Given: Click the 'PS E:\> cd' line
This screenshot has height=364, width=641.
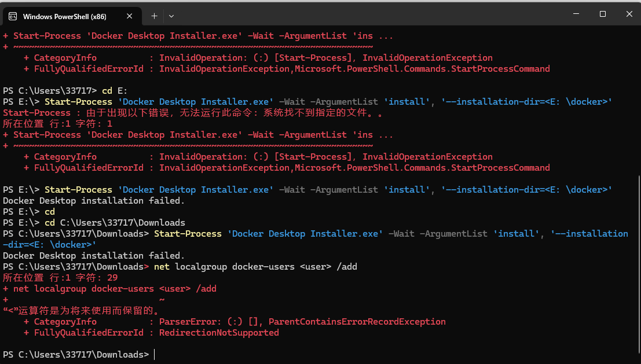Looking at the screenshot, I should coord(28,212).
